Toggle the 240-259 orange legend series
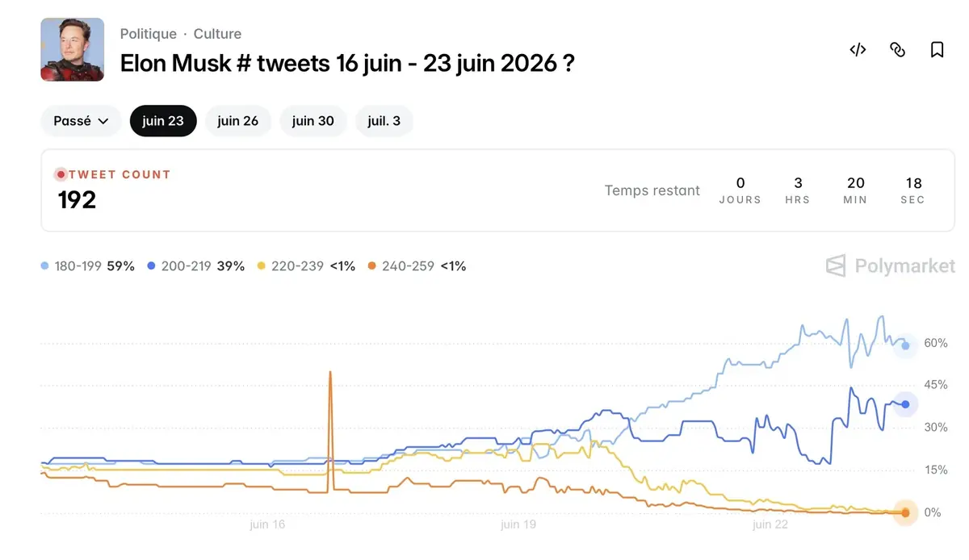This screenshot has height=560, width=969. pyautogui.click(x=417, y=266)
